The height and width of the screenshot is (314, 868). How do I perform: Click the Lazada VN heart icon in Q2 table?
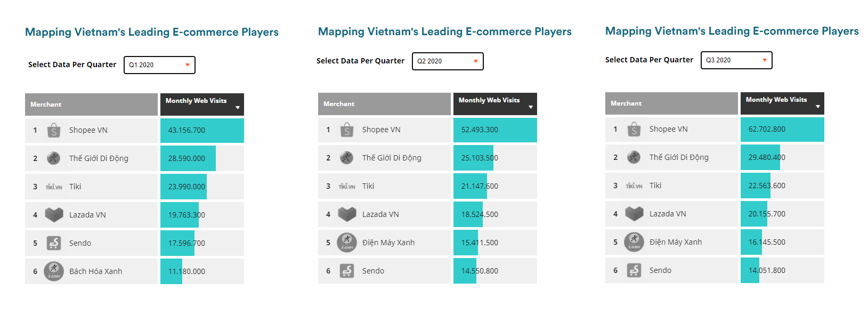tap(347, 214)
